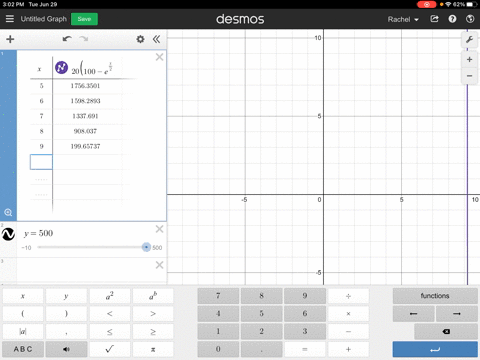Screen dimensions: 480x360
Task: Tap the less than or equal key
Action: [110, 332]
